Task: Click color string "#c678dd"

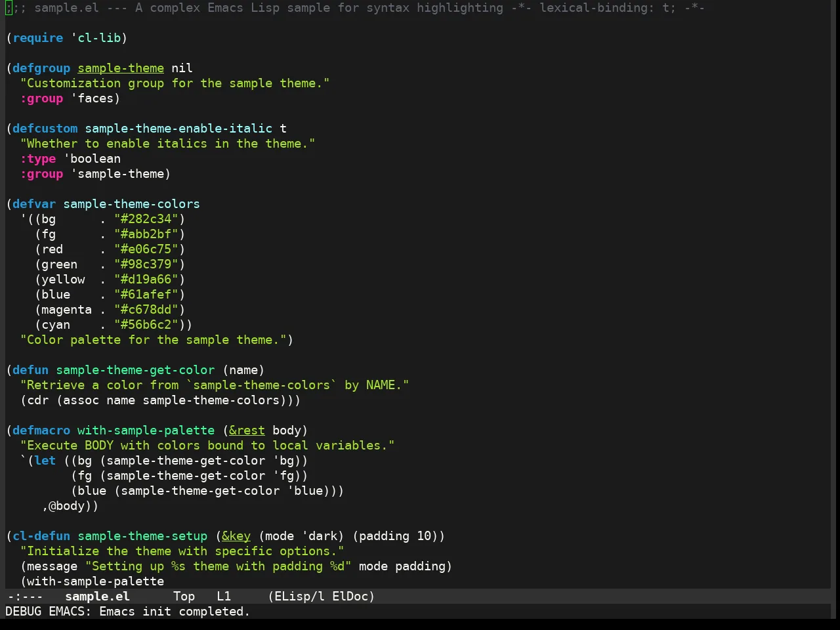Action: 146,310
